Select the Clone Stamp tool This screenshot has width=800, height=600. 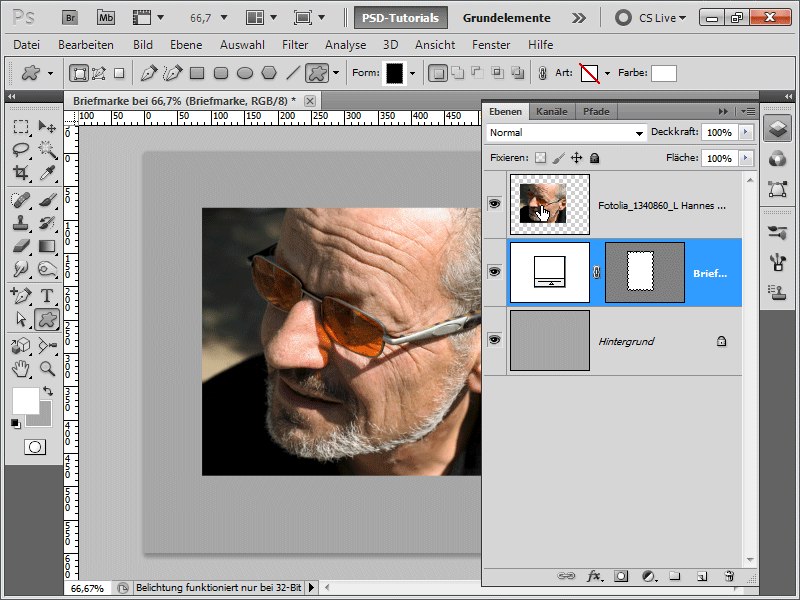21,223
